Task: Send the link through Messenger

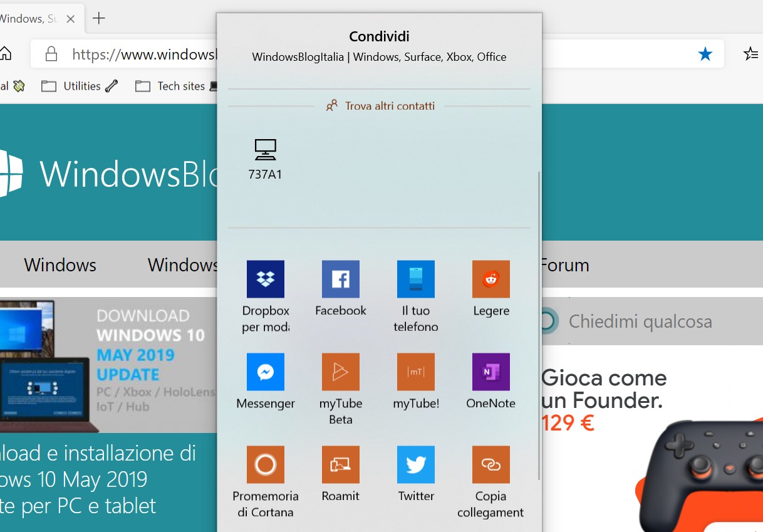Action: (266, 382)
